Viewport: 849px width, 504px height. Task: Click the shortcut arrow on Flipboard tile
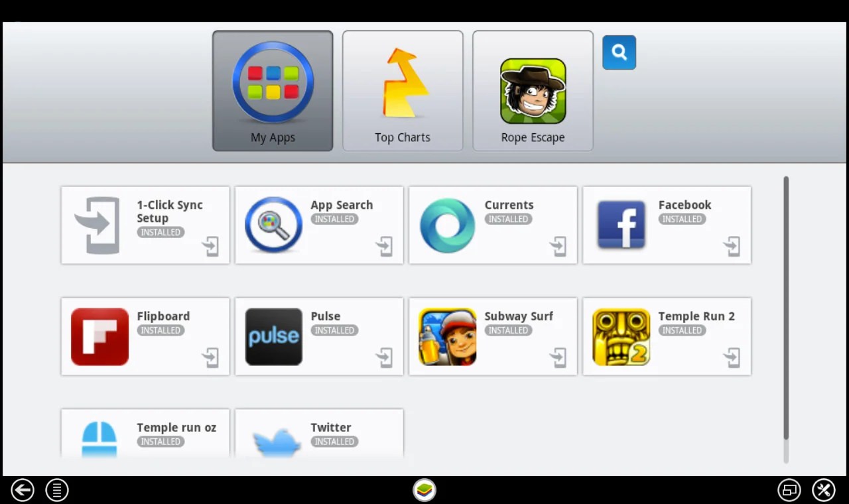pyautogui.click(x=210, y=358)
